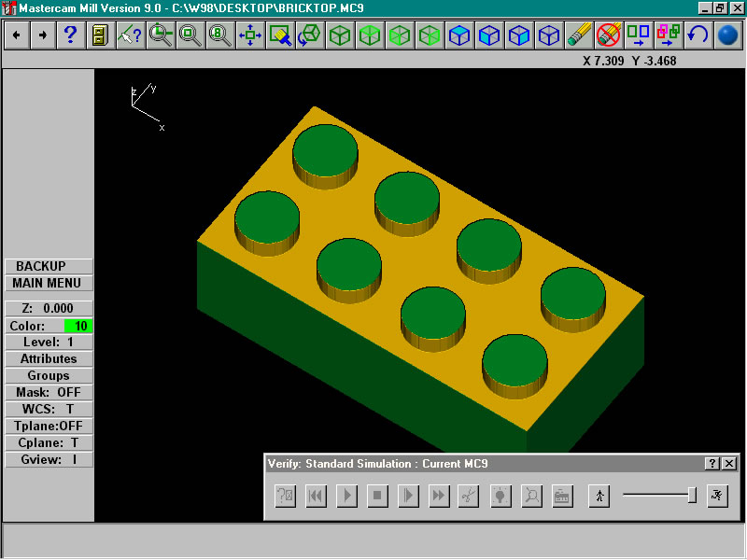Select the first green cube view icon
The width and height of the screenshot is (747, 560).
340,35
